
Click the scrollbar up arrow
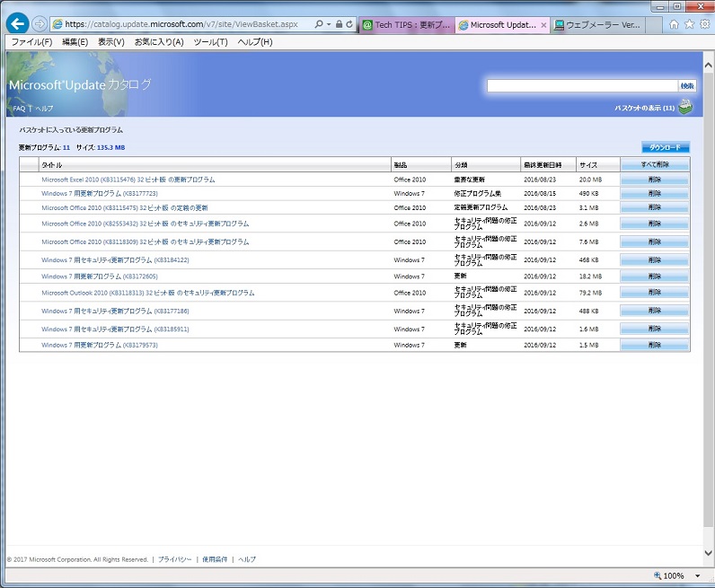[x=708, y=66]
